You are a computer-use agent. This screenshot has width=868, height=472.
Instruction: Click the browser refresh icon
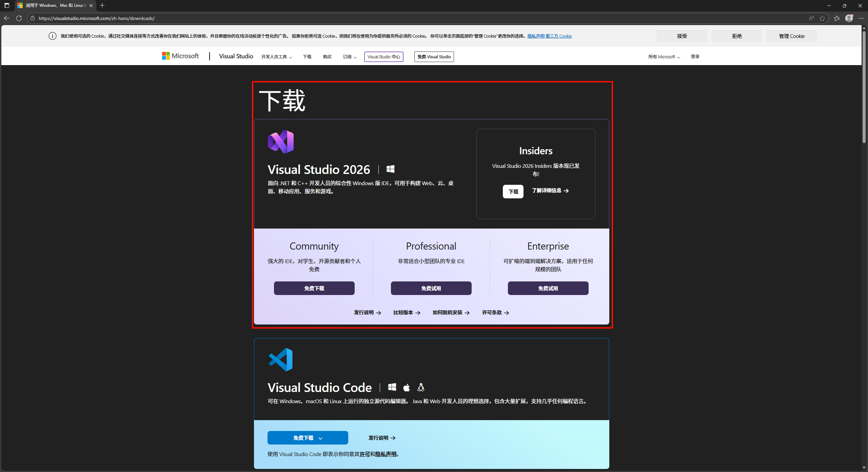(x=19, y=18)
